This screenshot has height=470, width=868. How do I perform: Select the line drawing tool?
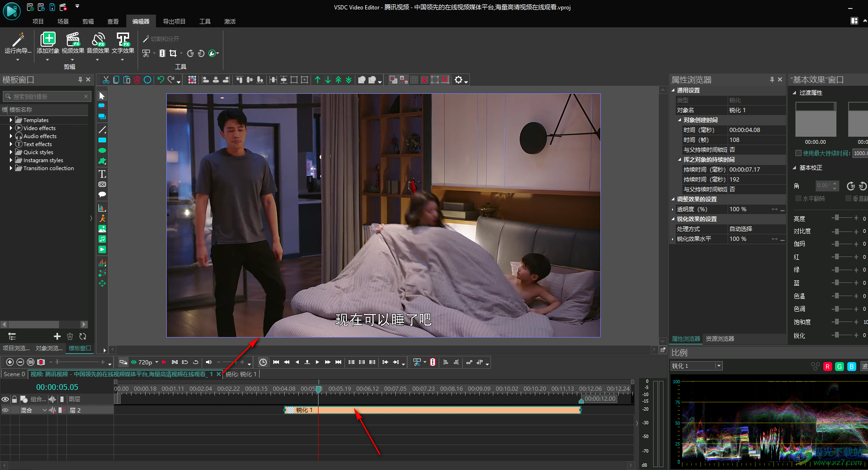pos(102,130)
